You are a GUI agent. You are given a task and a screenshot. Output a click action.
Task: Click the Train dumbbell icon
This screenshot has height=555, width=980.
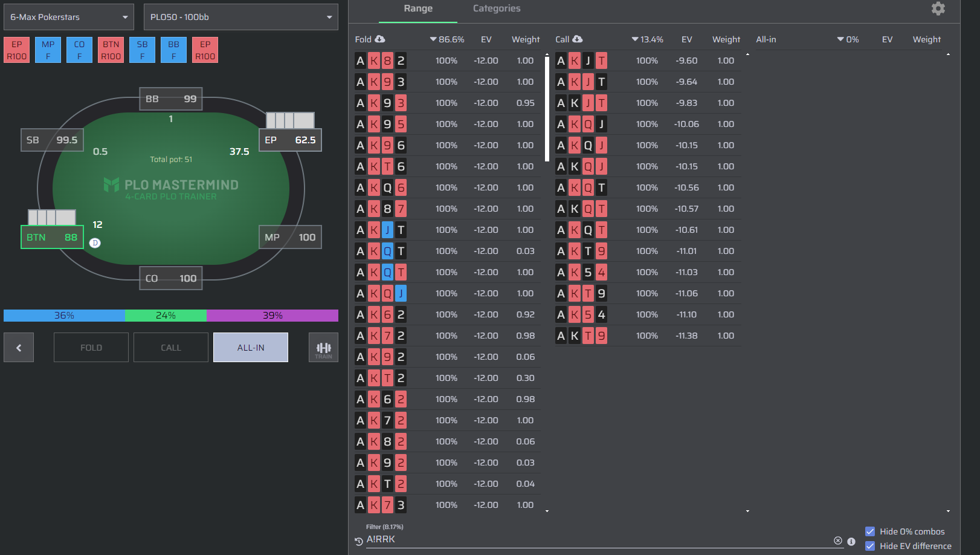pos(323,348)
